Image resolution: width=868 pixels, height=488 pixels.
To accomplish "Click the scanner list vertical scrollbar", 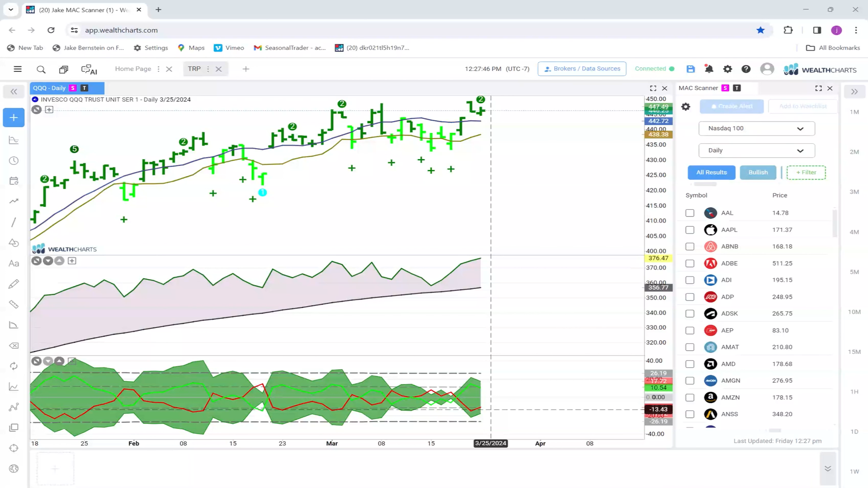I will [835, 223].
